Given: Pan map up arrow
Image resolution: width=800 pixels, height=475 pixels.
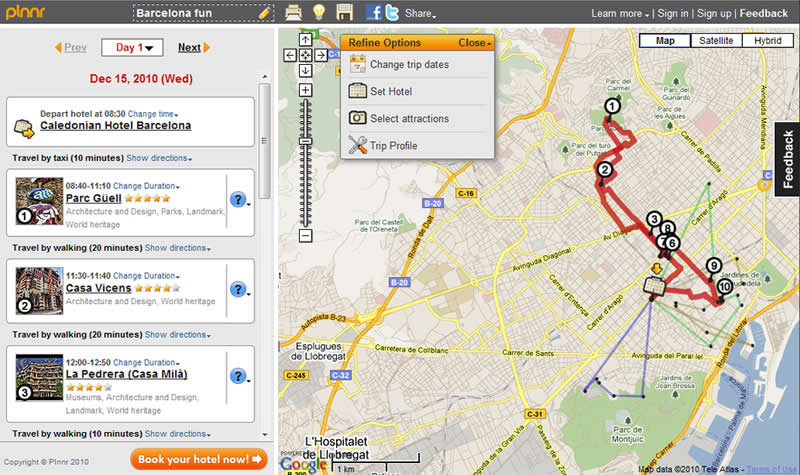Looking at the screenshot, I should click(305, 40).
